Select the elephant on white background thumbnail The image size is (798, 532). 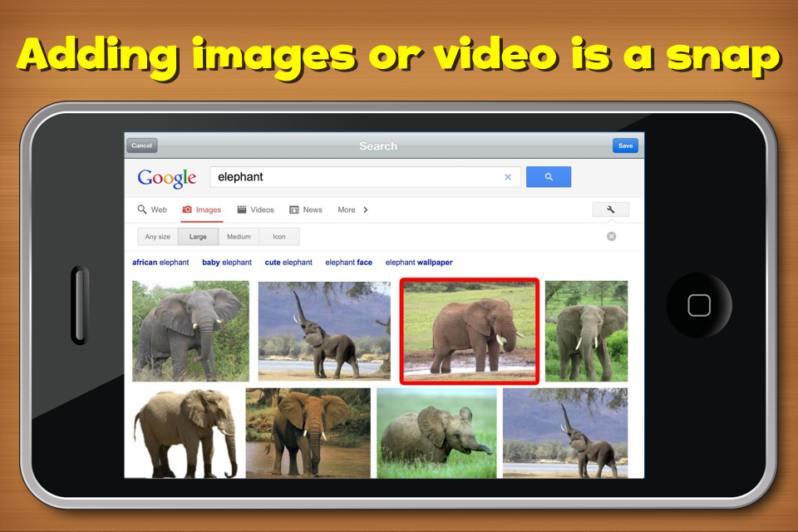185,433
